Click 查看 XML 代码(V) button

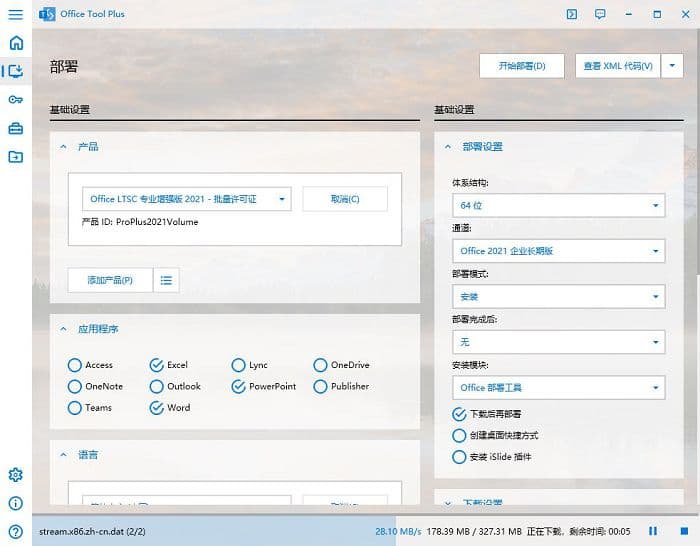point(618,66)
